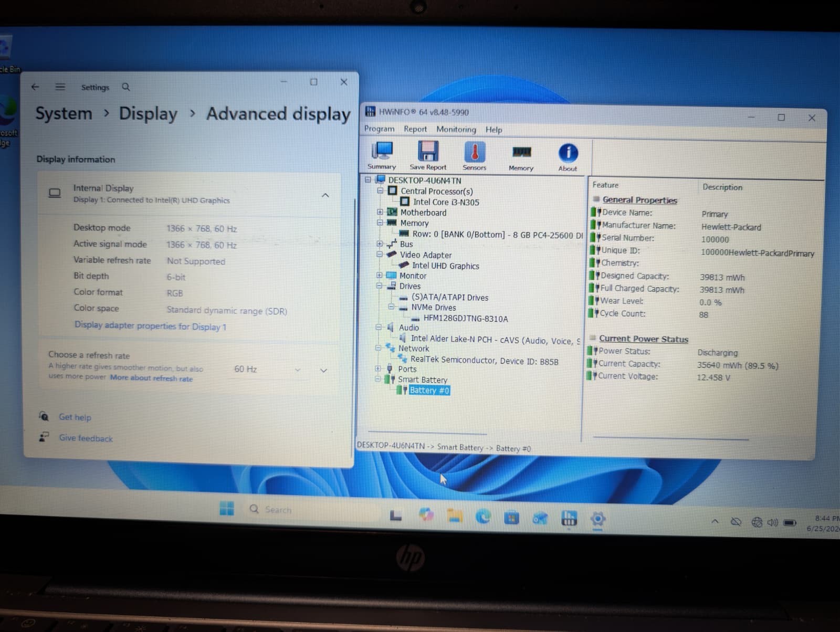Collapse the Video Adapter tree node
The width and height of the screenshot is (840, 632).
pos(380,254)
